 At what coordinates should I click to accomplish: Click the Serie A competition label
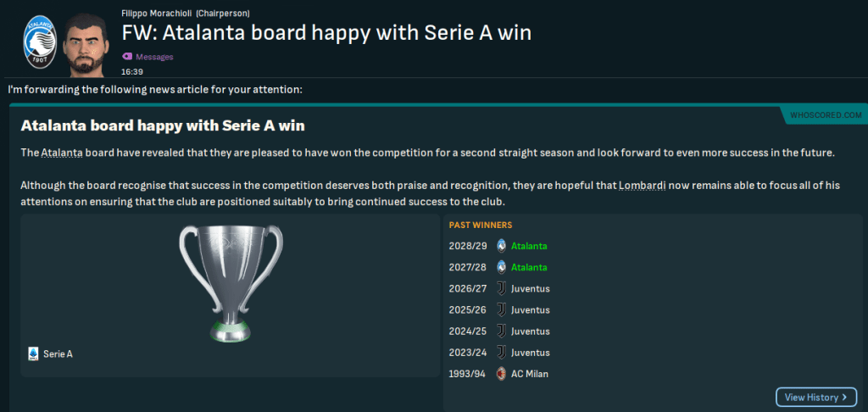click(x=58, y=354)
